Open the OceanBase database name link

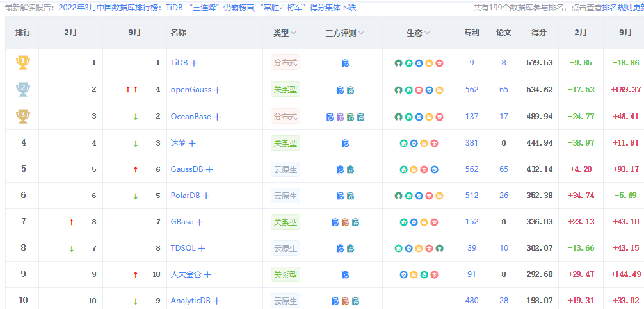point(191,117)
